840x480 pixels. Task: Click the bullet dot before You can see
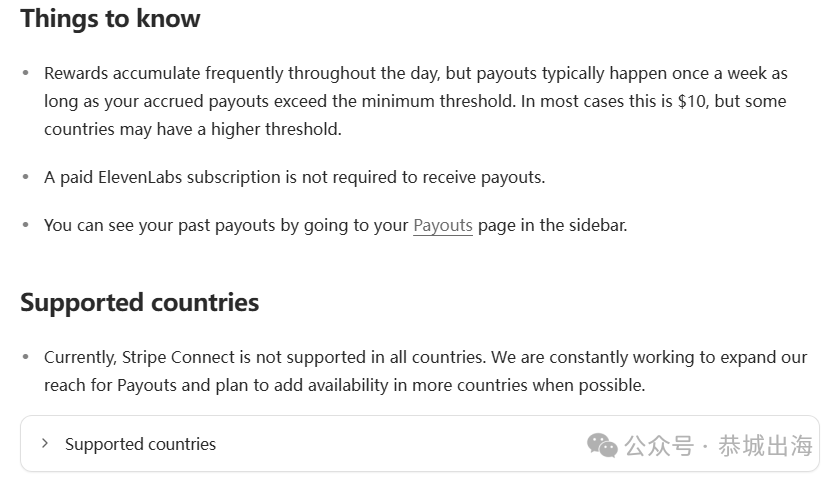coord(25,225)
